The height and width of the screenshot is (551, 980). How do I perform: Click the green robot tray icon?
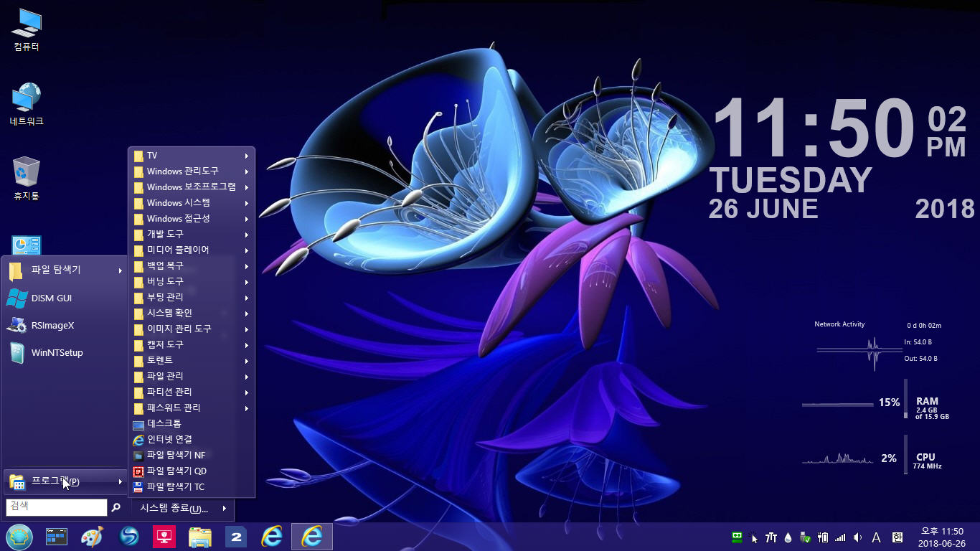(x=737, y=537)
